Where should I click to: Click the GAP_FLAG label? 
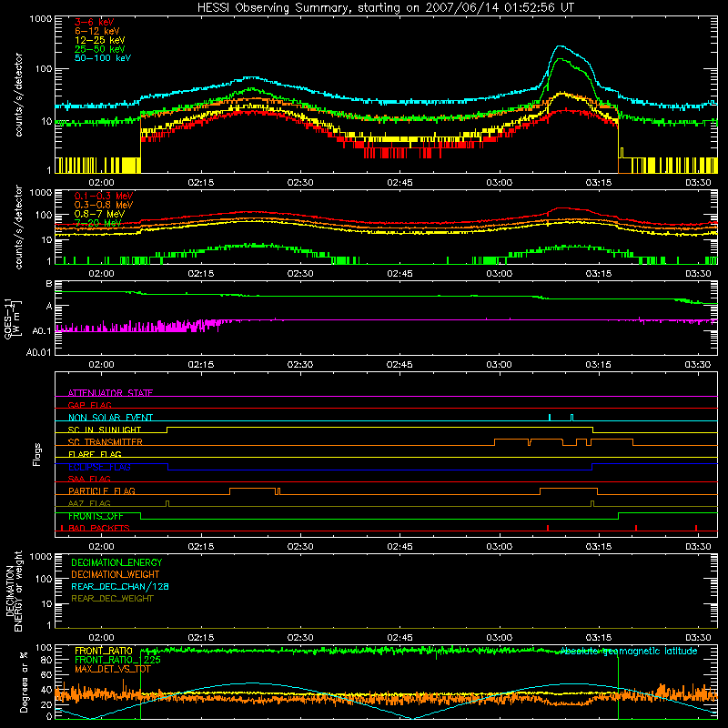coord(89,405)
